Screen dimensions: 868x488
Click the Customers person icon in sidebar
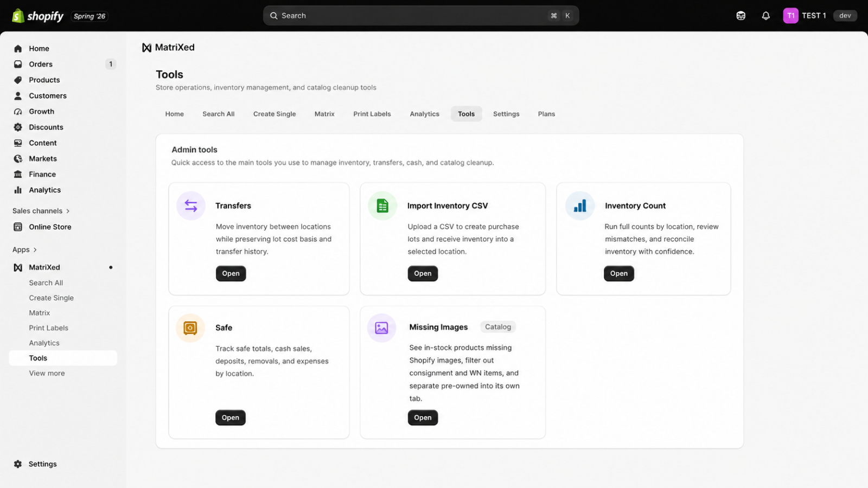point(18,95)
